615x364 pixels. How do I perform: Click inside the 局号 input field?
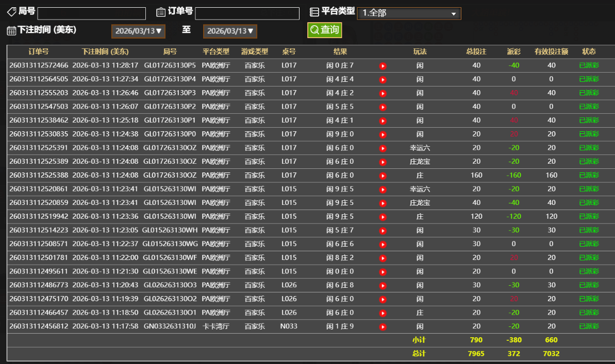coord(91,12)
